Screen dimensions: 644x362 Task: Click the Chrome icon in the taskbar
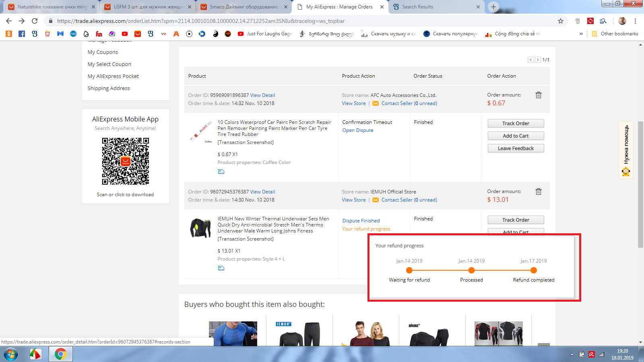point(61,354)
